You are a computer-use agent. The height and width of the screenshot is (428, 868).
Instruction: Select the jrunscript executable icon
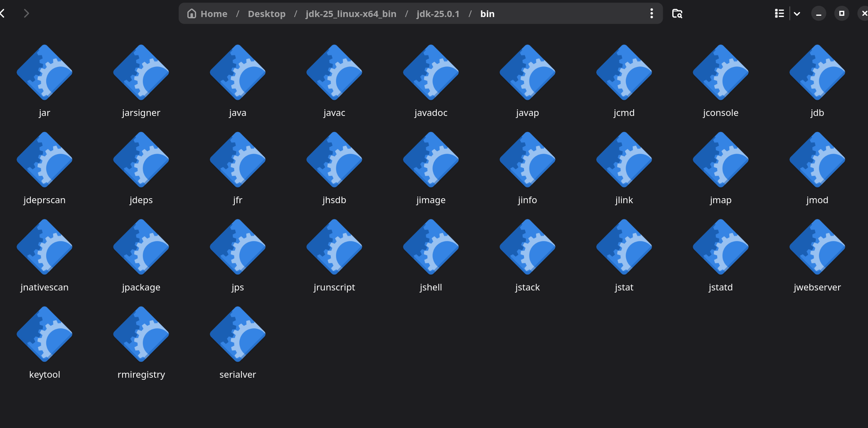point(334,247)
